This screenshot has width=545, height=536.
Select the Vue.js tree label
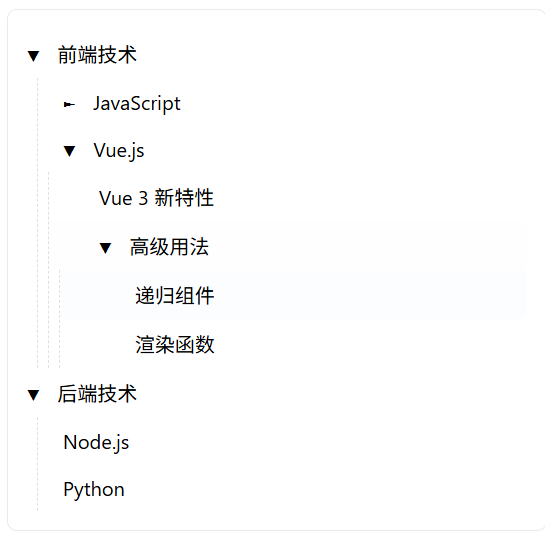point(119,151)
